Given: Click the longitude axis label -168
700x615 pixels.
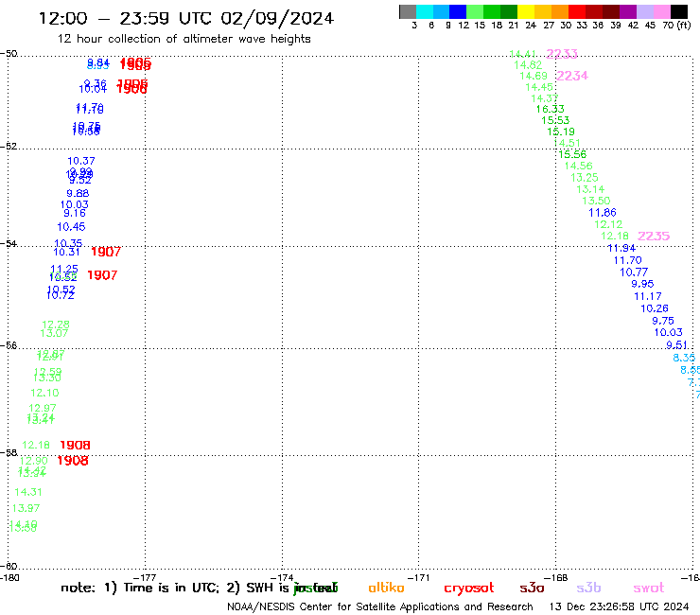Looking at the screenshot, I should (x=556, y=577).
